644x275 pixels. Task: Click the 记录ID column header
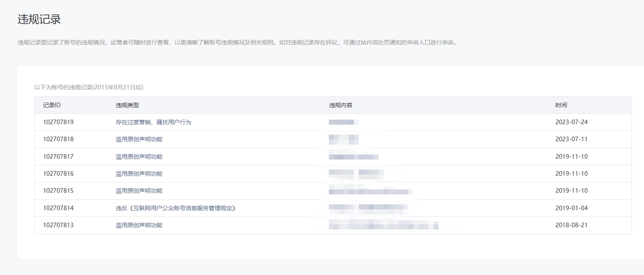[52, 105]
